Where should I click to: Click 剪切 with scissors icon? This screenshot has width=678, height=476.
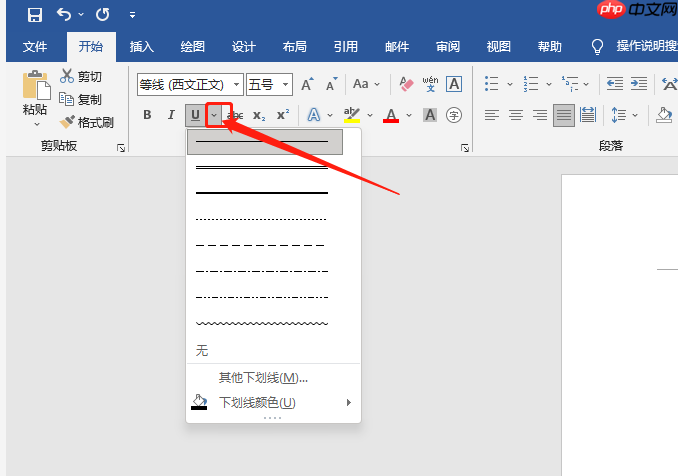80,77
